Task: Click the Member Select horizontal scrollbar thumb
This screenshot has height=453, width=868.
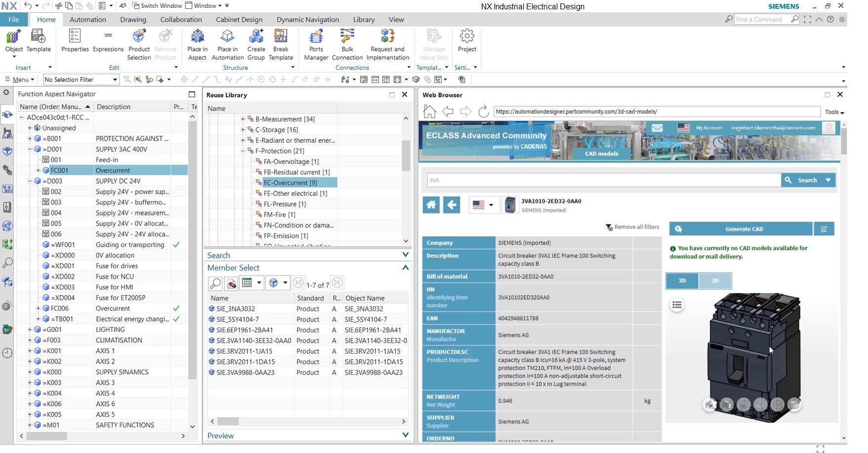Action: pos(228,421)
